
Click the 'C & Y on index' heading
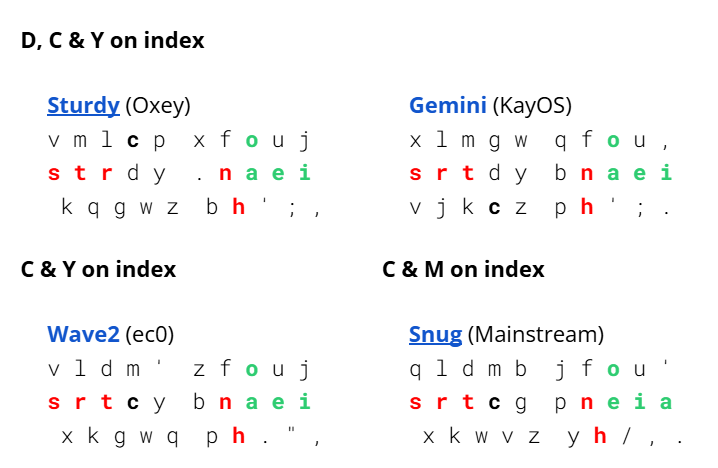(x=98, y=269)
